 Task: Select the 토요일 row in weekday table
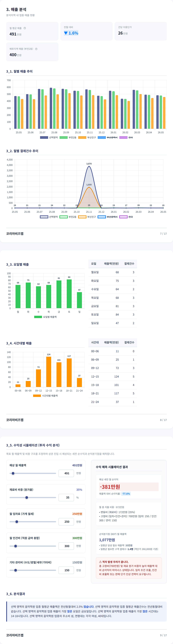pyautogui.click(x=113, y=315)
